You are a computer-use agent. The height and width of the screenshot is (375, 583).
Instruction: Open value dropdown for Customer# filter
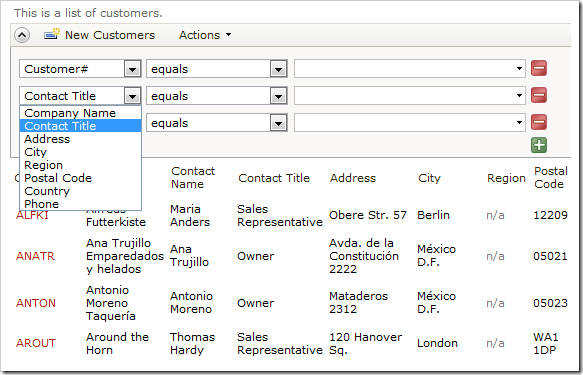tap(519, 68)
